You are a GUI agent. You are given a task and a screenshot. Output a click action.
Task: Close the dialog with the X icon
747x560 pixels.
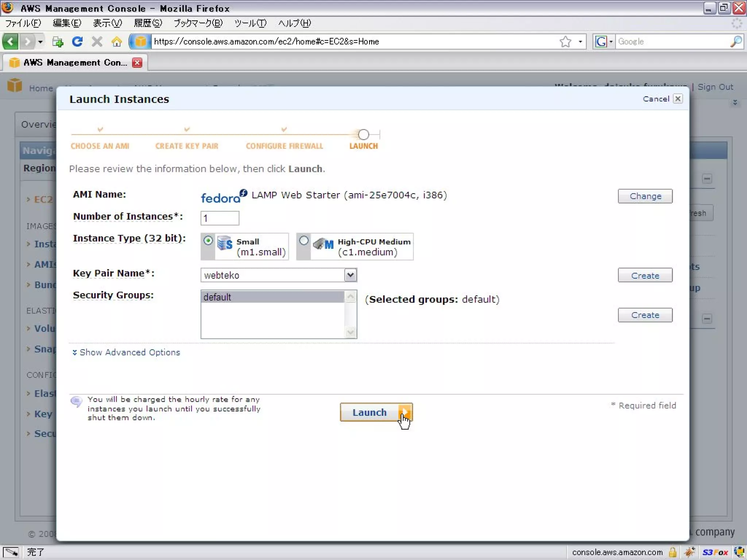[x=678, y=99]
